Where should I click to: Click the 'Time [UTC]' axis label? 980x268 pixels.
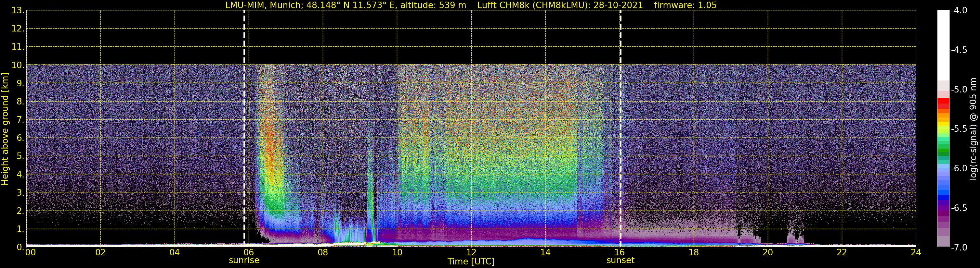coord(471,262)
